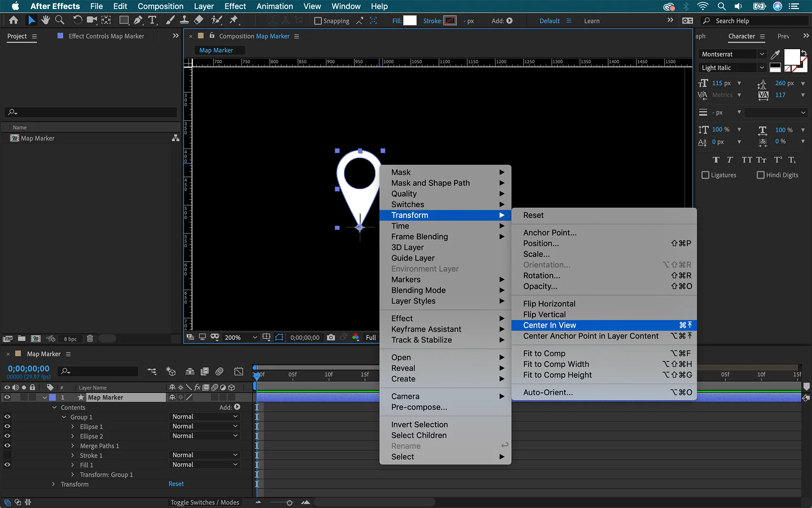Select the Selection arrow tool
812x508 pixels.
[x=31, y=20]
